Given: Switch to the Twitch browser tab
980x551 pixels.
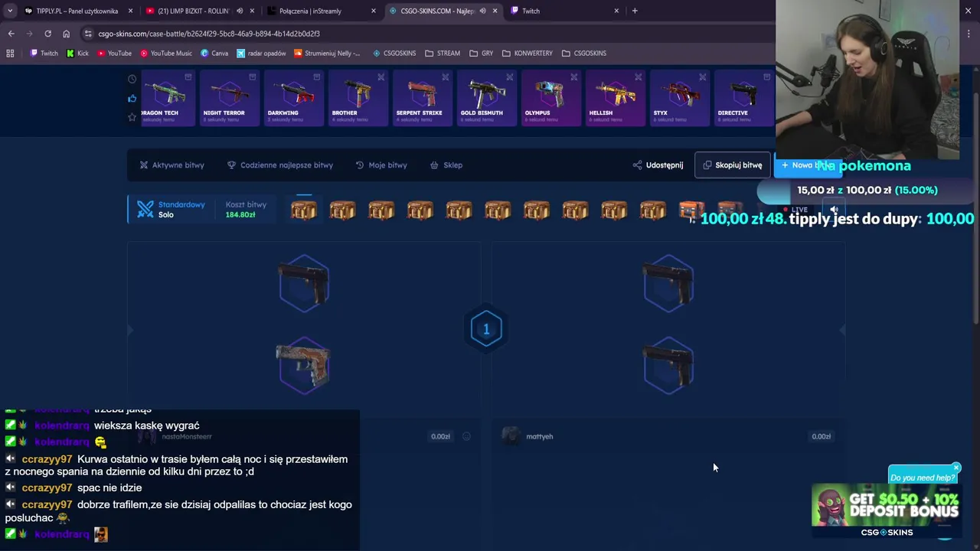Looking at the screenshot, I should 531,11.
